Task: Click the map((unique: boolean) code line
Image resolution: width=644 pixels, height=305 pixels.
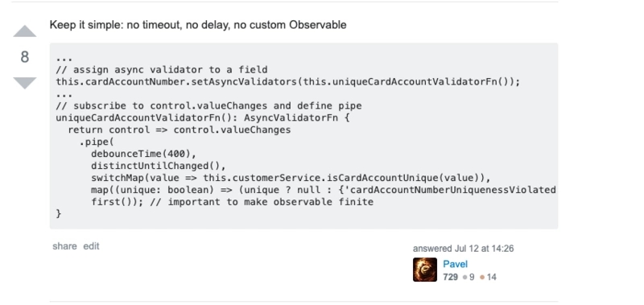Action: pos(324,190)
